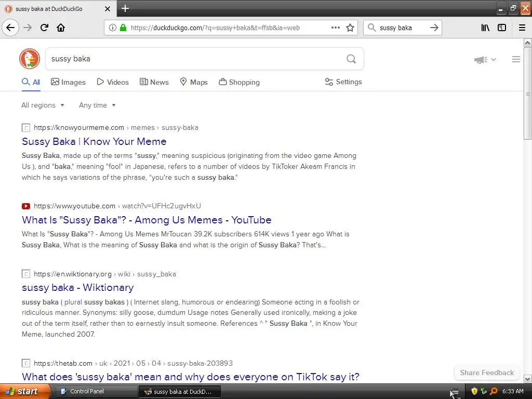The image size is (532, 399).
Task: Click the green network/device tray icon
Action: coord(484,391)
